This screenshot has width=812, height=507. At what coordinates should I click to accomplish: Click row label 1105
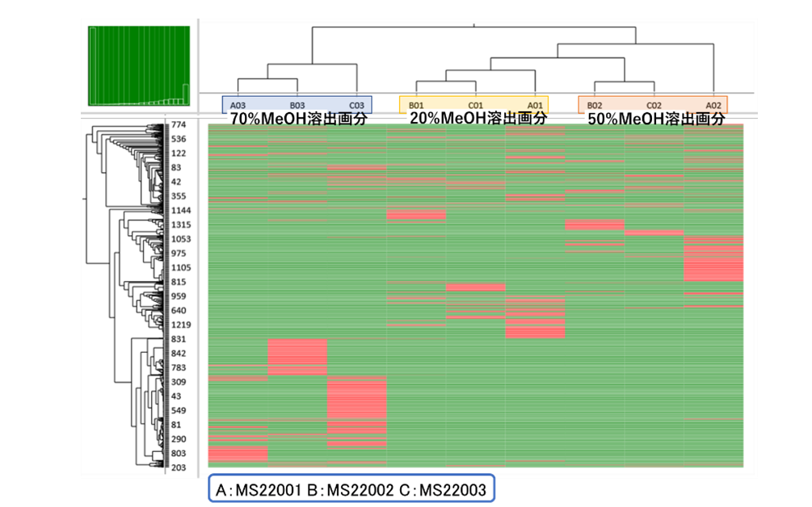click(181, 267)
